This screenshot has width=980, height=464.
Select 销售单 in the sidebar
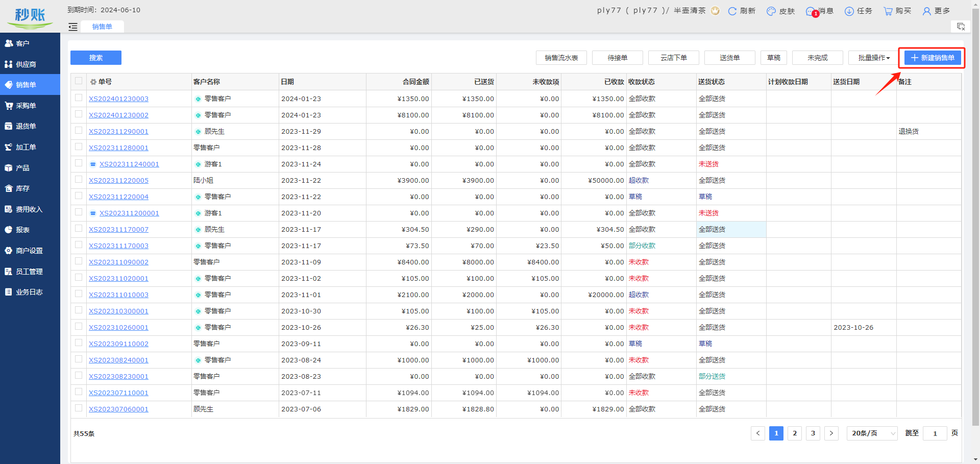click(30, 85)
